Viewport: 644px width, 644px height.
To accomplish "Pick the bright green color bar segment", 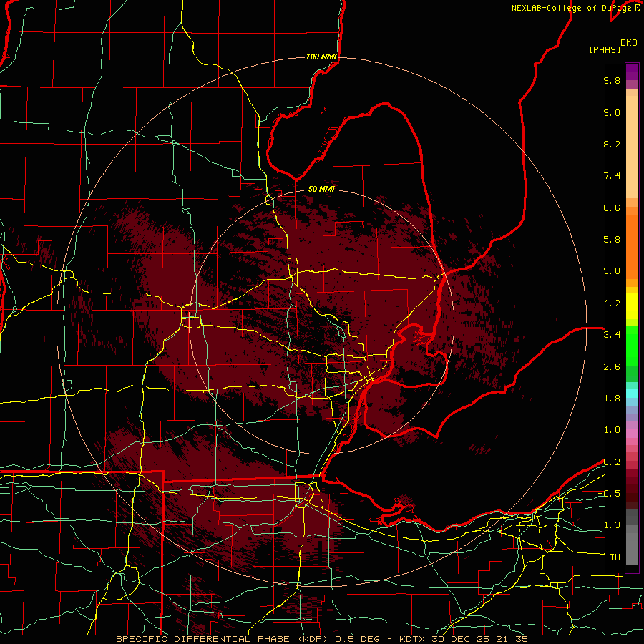I will pos(632,345).
